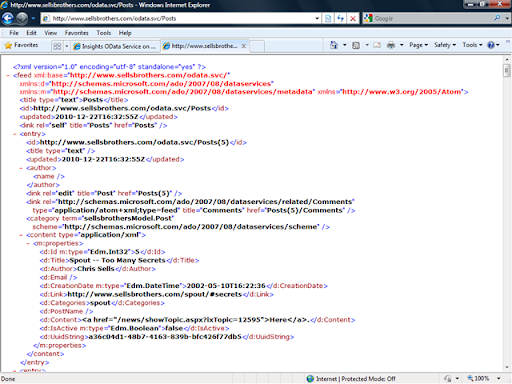Open the Page dropdown menu

click(418, 45)
